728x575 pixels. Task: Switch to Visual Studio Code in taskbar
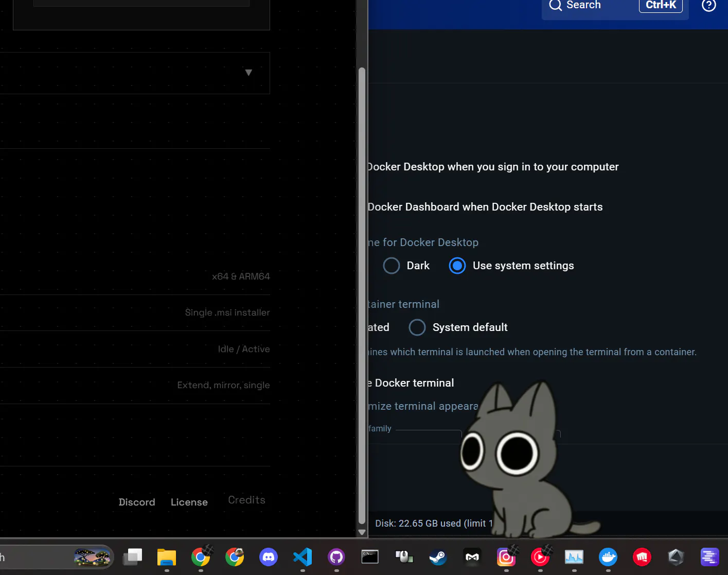point(303,557)
